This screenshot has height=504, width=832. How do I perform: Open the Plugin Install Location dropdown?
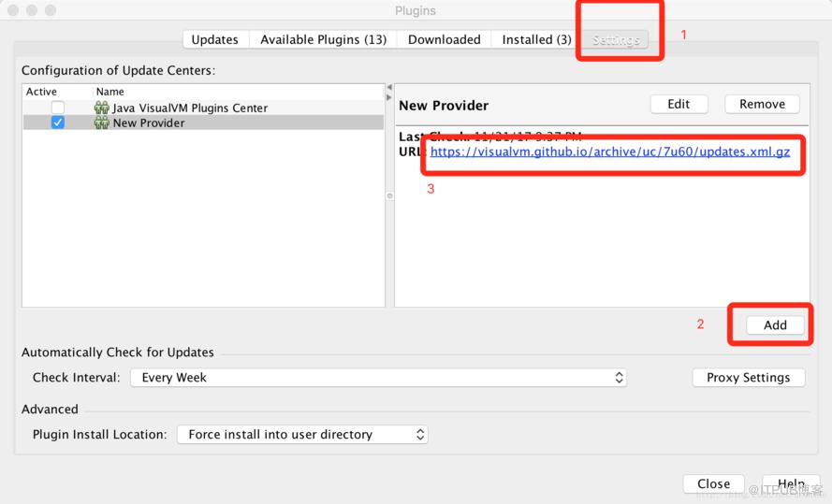click(302, 435)
